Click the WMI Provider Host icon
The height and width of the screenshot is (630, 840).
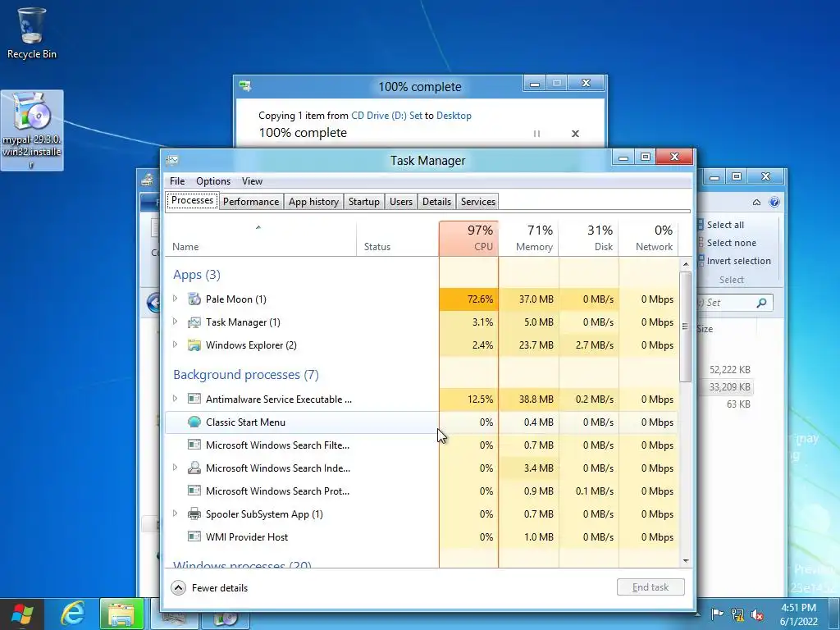pyautogui.click(x=194, y=537)
